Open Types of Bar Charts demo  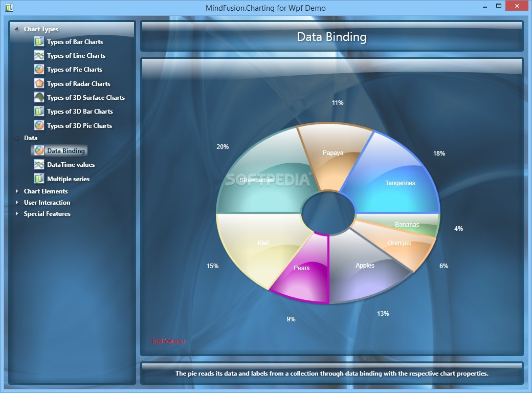point(75,42)
